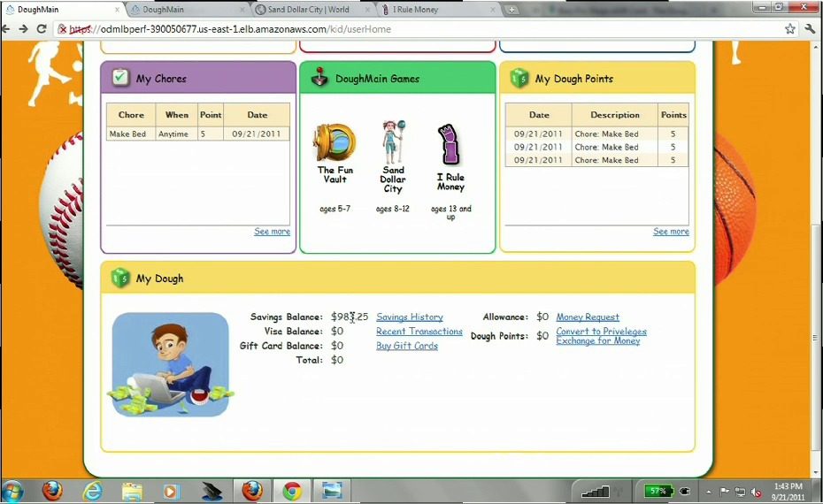Show hidden system tray icons arrow
Viewport: 823px width, 504px height.
pyautogui.click(x=709, y=492)
